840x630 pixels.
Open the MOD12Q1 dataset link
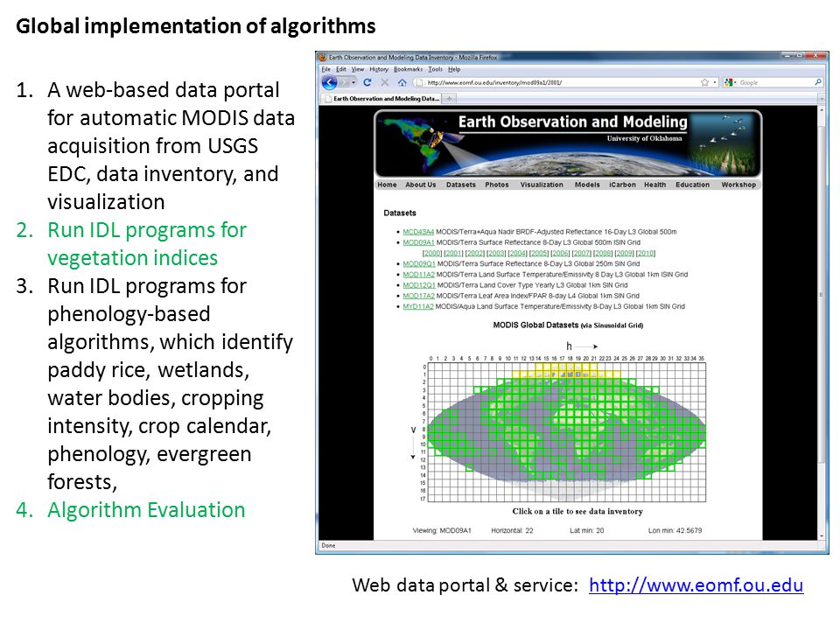click(x=419, y=285)
